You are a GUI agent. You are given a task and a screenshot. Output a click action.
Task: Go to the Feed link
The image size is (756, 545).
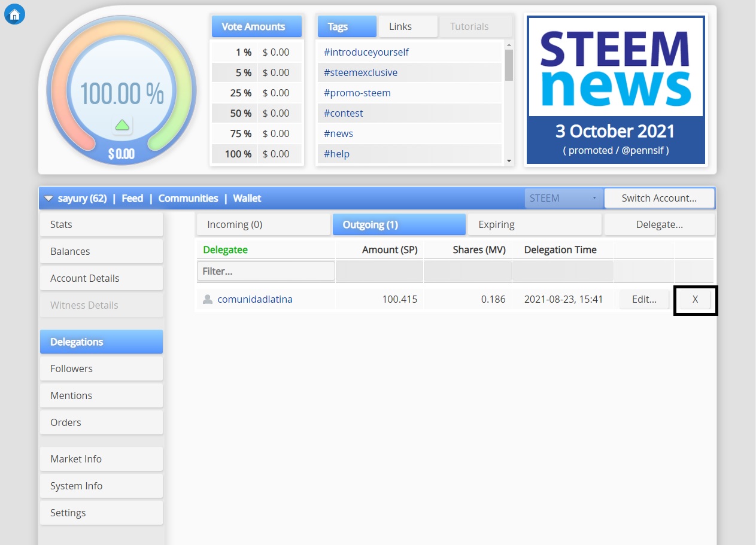tap(132, 198)
